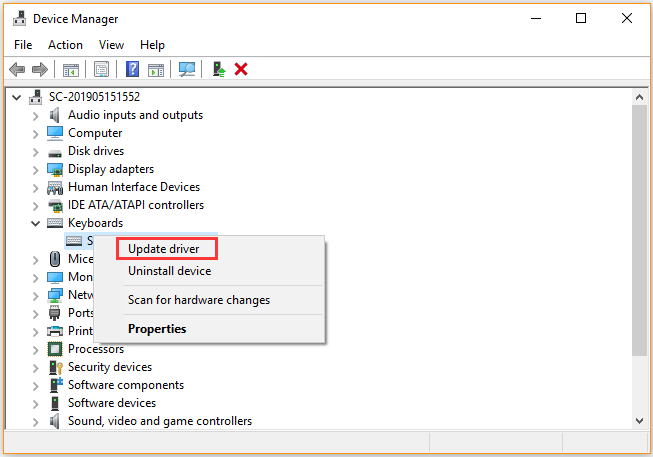Image resolution: width=653 pixels, height=457 pixels.
Task: Collapse the Keyboards category
Action: pyautogui.click(x=37, y=223)
